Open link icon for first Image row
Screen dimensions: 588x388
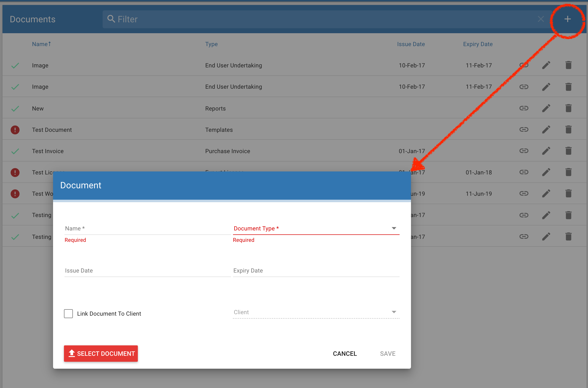point(524,65)
